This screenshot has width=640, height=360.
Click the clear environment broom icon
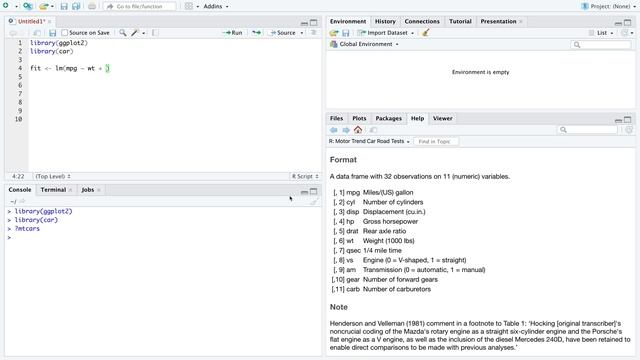click(x=425, y=33)
